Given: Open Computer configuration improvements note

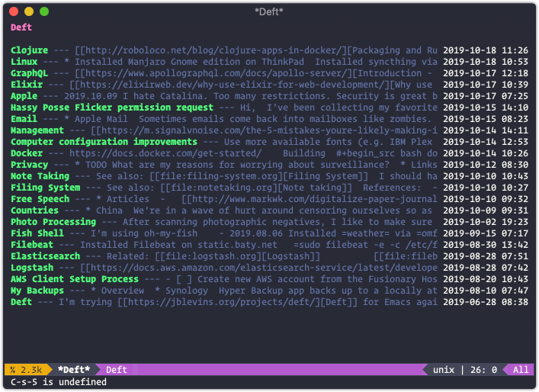Looking at the screenshot, I should [104, 142].
